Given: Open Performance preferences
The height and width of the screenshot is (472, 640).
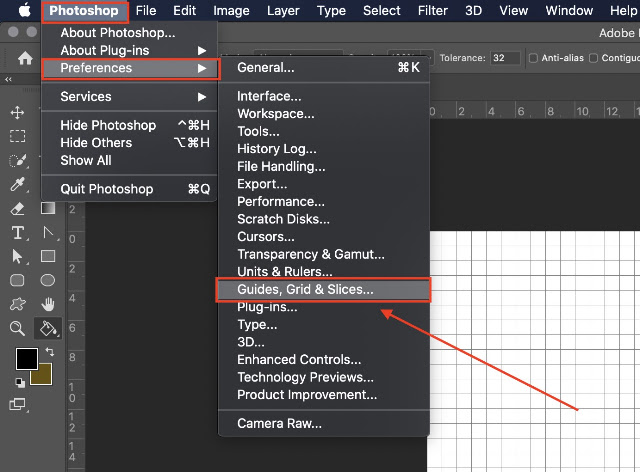Looking at the screenshot, I should tap(324, 201).
